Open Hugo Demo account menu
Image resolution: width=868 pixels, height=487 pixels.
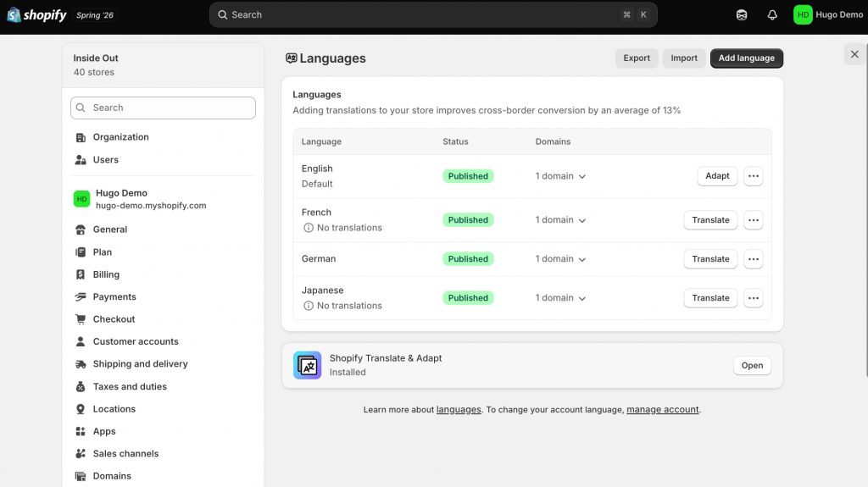click(x=828, y=15)
